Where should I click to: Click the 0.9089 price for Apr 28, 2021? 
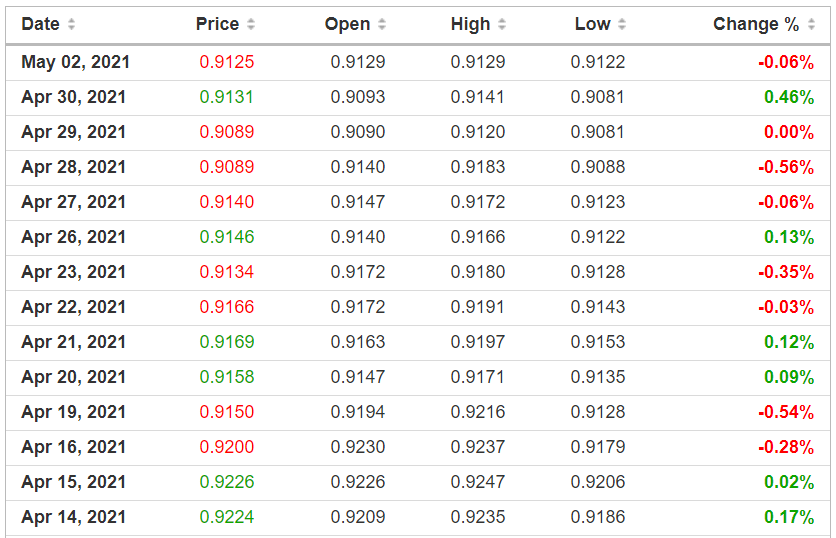tap(227, 167)
